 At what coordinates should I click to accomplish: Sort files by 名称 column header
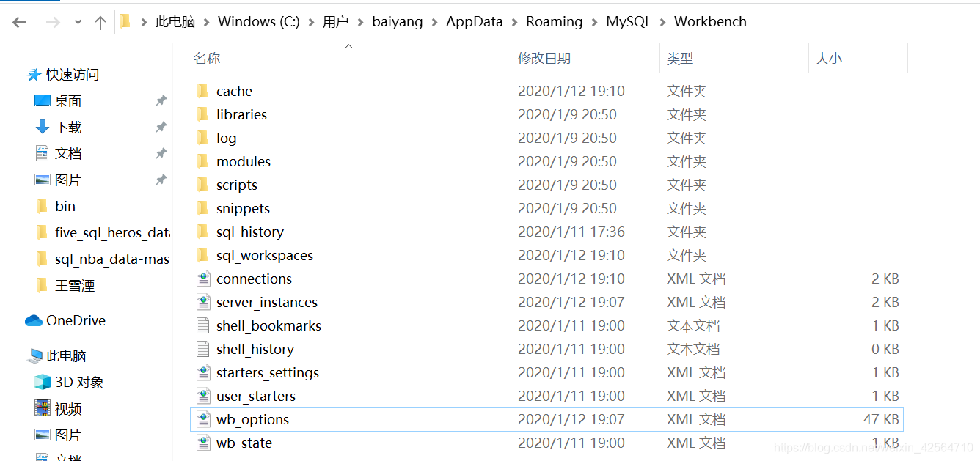[x=207, y=59]
